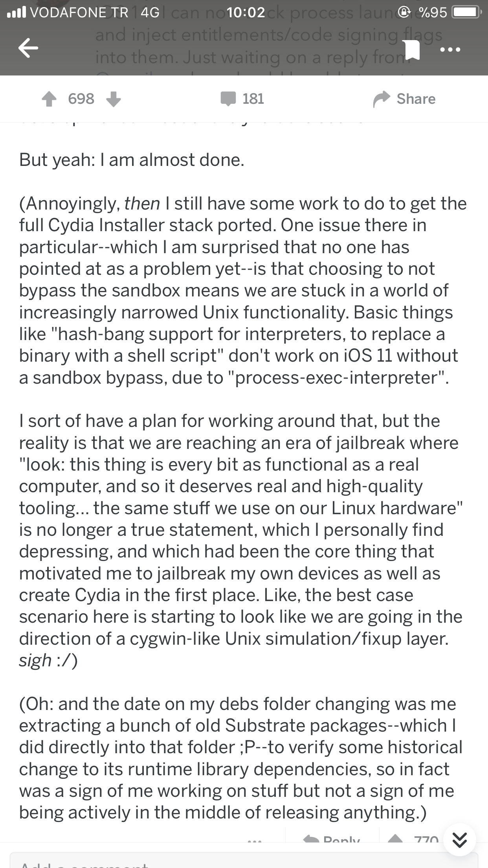The height and width of the screenshot is (868, 488).
Task: Open the comment's three-dot options menu
Action: pyautogui.click(x=254, y=840)
